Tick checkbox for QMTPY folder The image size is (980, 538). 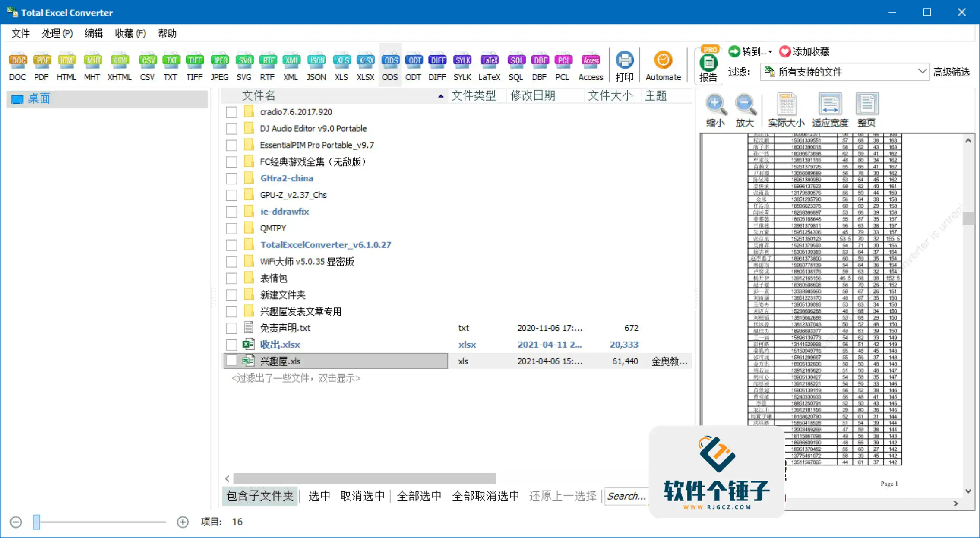point(231,228)
